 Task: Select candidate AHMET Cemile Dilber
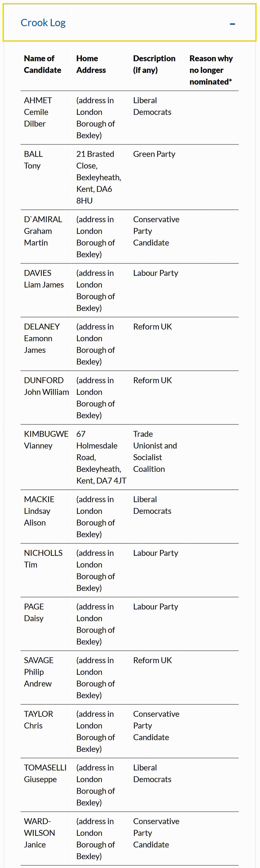click(38, 112)
